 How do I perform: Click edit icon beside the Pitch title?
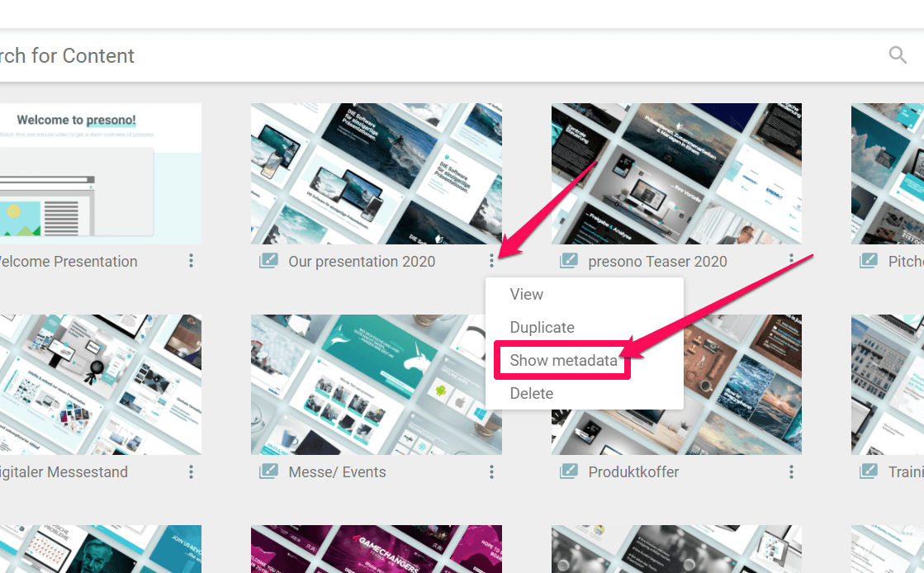[x=869, y=261]
